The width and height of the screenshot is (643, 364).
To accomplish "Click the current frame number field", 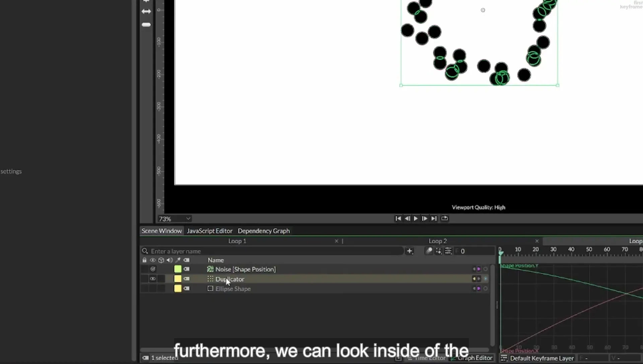I will tap(474, 251).
